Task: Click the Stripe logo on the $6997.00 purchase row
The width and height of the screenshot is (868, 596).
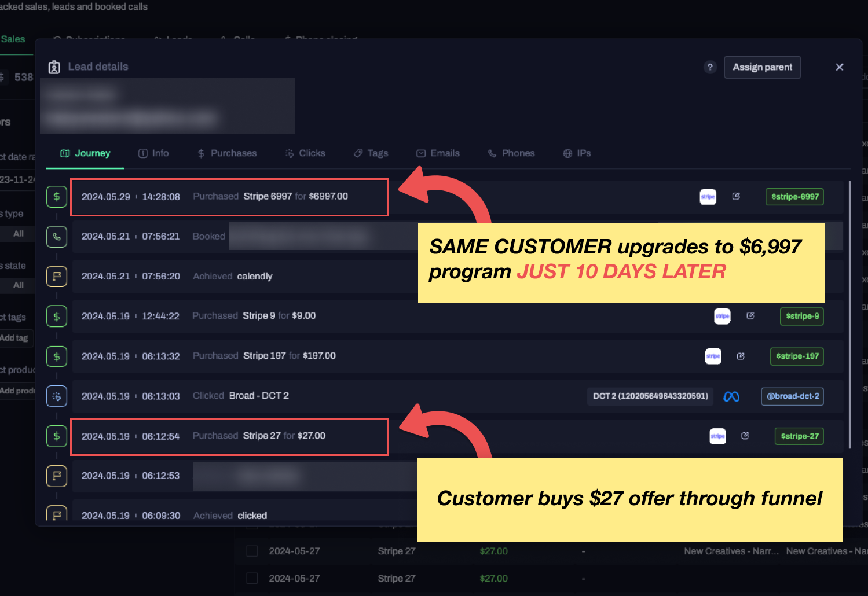Action: coord(708,197)
